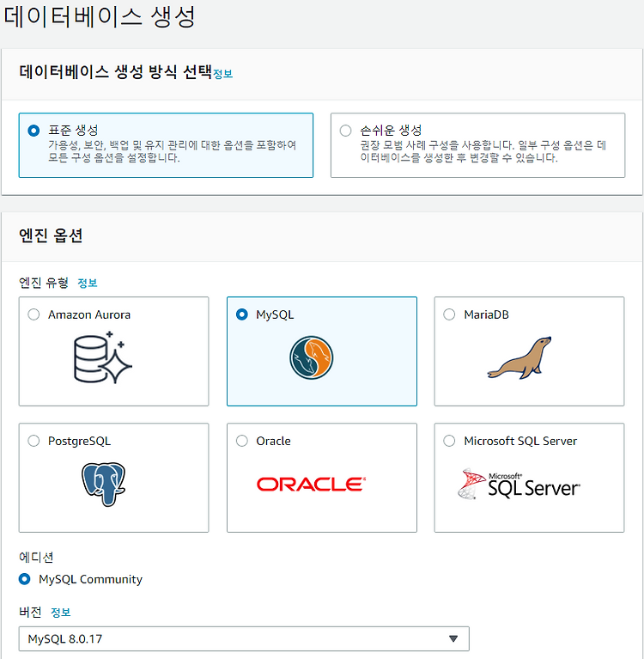The height and width of the screenshot is (659, 644).
Task: Click the 엔진 옵션 section heading
Action: [x=51, y=235]
